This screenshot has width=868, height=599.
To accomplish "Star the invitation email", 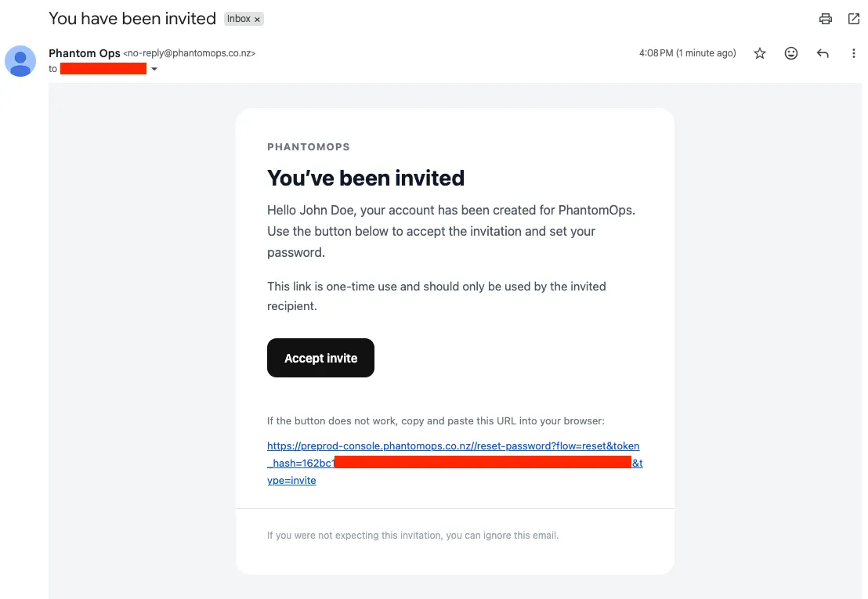I will click(x=759, y=52).
